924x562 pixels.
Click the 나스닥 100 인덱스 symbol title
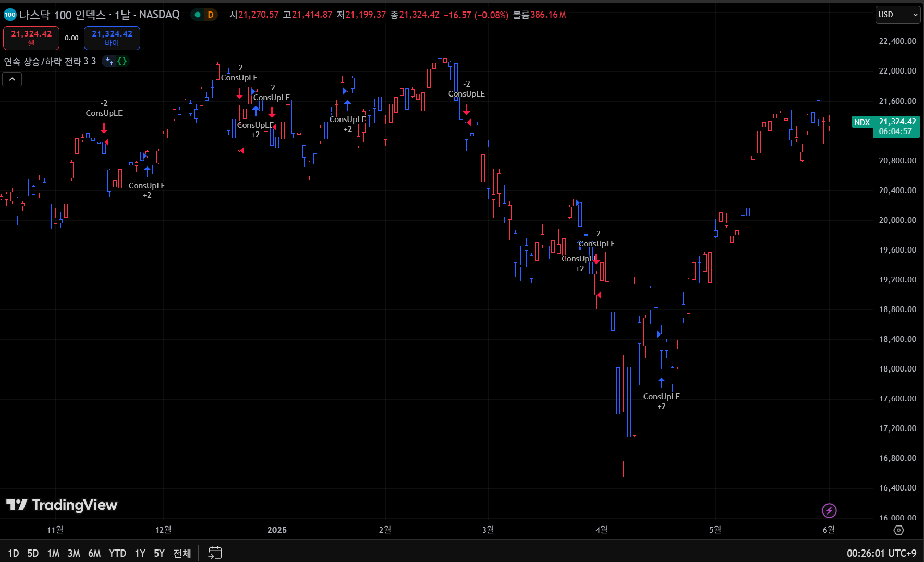tap(63, 15)
